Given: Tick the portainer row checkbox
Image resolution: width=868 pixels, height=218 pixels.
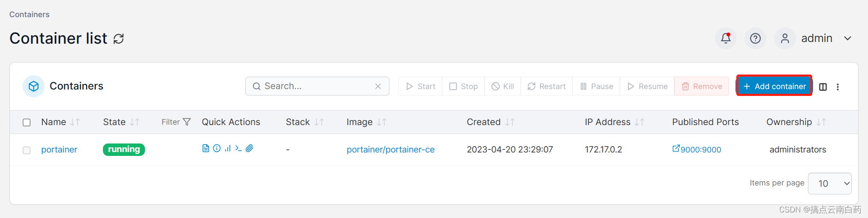Looking at the screenshot, I should tap(27, 150).
